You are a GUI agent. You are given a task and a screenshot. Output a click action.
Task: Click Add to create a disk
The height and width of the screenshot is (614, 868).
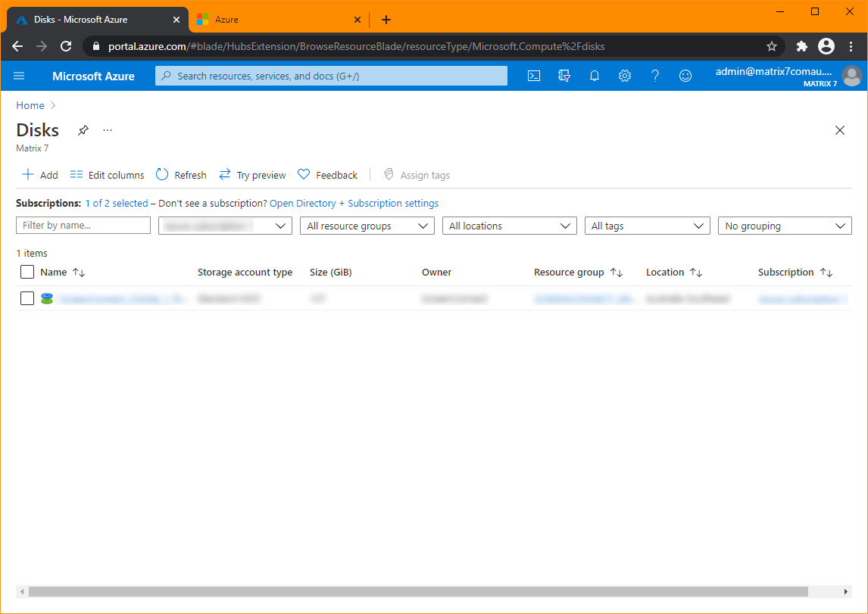(40, 175)
